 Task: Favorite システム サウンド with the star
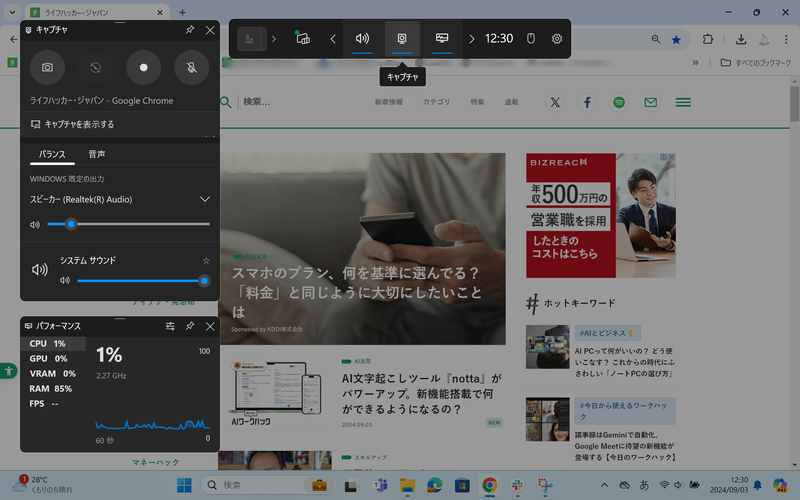tap(206, 260)
